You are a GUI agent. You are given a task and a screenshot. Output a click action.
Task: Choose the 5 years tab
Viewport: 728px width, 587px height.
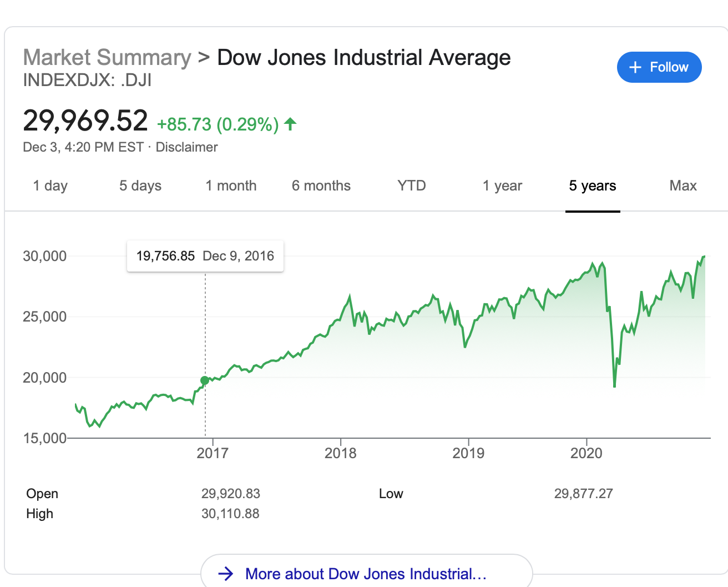[593, 185]
